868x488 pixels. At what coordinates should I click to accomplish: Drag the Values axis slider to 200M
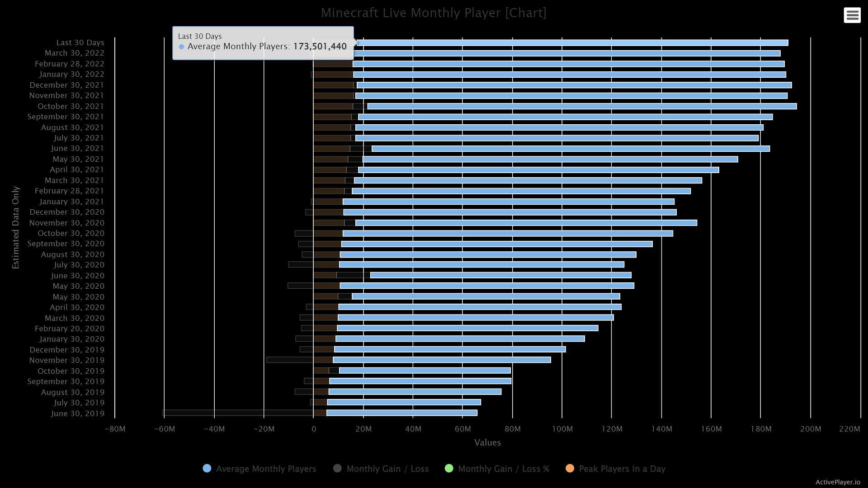pos(809,428)
